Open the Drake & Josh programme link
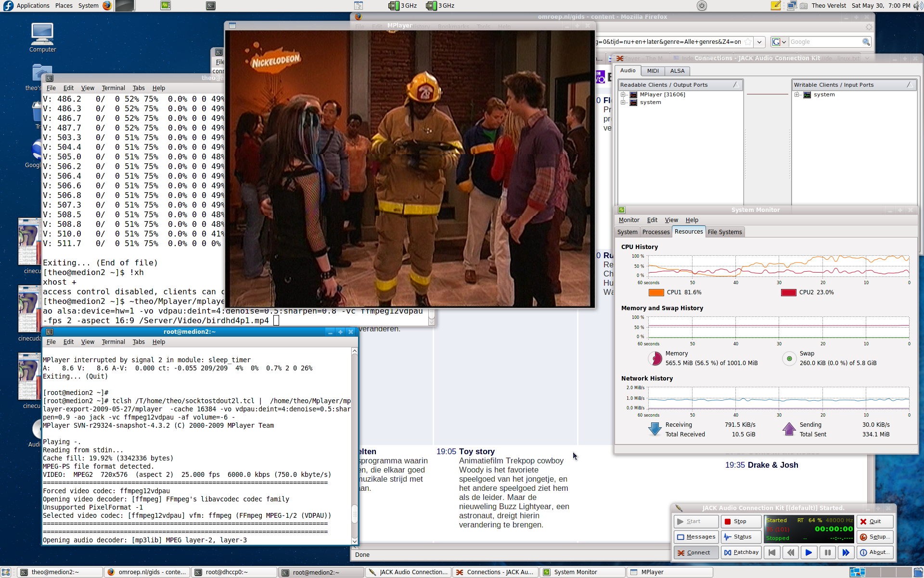Image resolution: width=924 pixels, height=578 pixels. (x=773, y=465)
